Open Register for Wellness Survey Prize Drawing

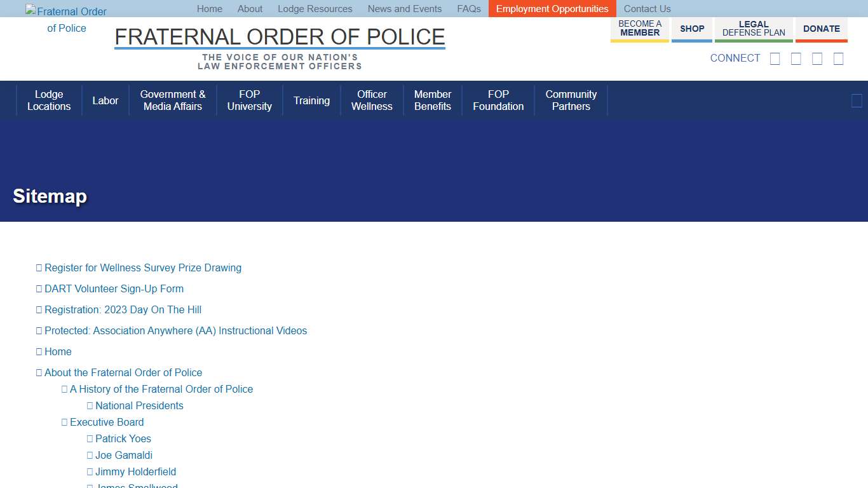coord(143,268)
